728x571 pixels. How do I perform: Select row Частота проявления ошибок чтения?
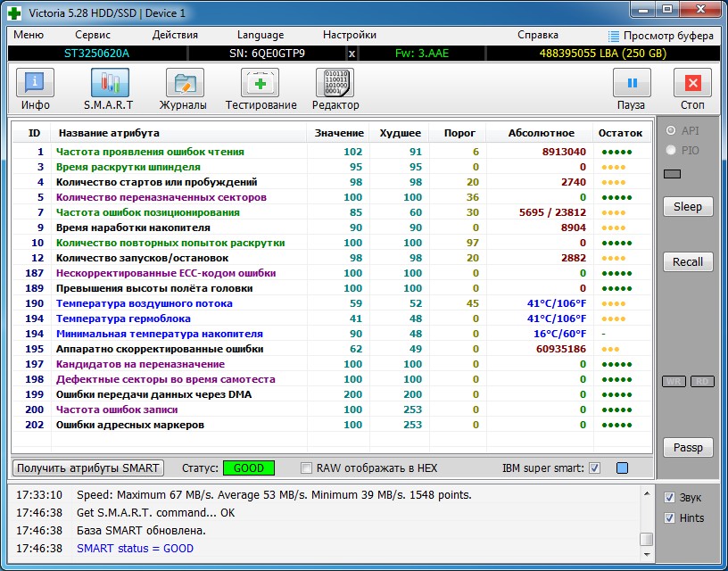pos(332,152)
